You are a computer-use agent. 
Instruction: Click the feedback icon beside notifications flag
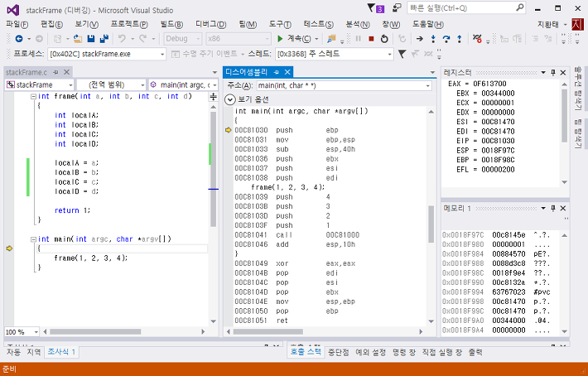397,8
